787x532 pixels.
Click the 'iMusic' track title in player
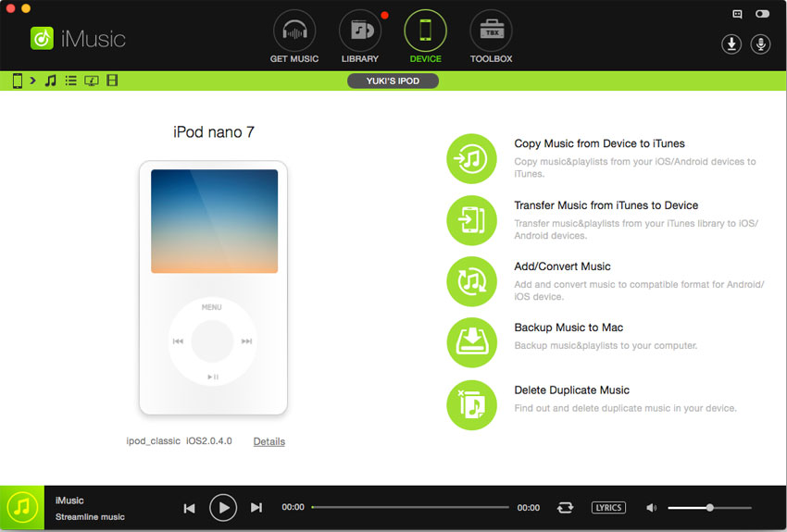[x=69, y=501]
